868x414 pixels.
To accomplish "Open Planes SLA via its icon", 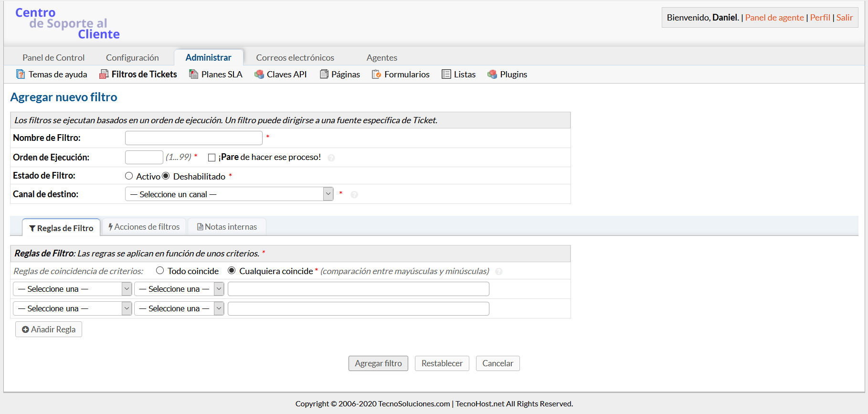I will [193, 74].
